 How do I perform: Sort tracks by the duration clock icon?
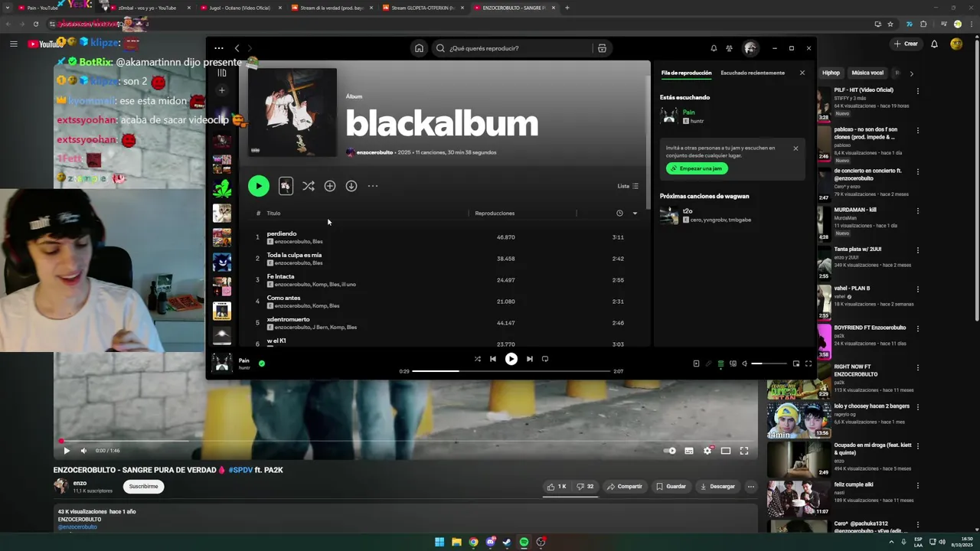pyautogui.click(x=619, y=214)
